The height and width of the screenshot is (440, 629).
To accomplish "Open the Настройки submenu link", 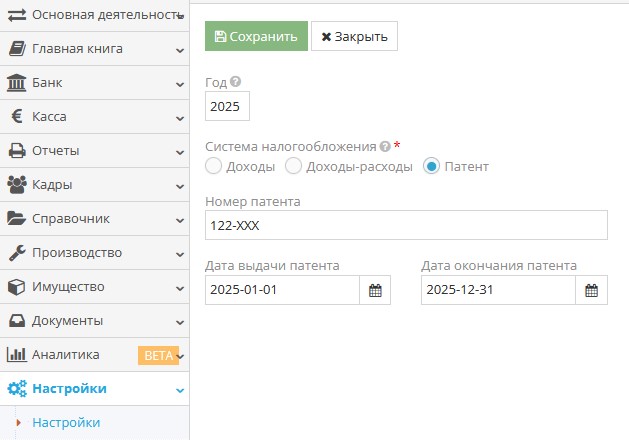I will (x=66, y=423).
